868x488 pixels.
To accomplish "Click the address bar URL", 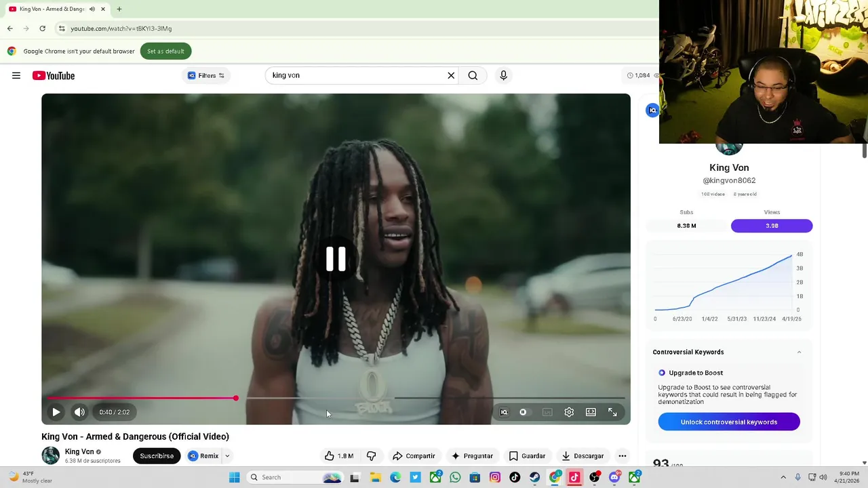I will [x=121, y=28].
